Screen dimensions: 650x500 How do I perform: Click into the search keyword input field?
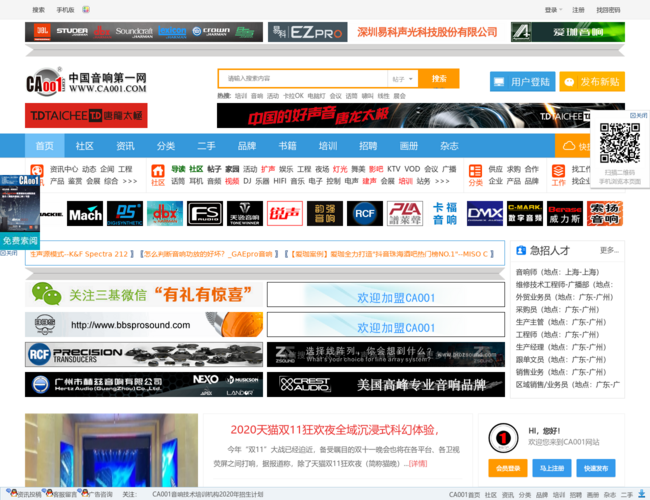[302, 79]
